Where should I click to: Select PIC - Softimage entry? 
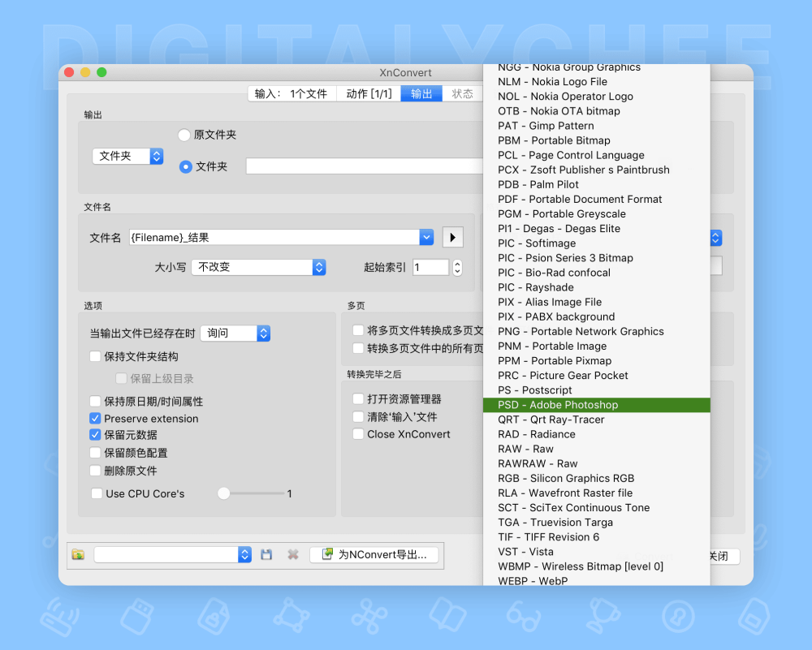pos(597,243)
